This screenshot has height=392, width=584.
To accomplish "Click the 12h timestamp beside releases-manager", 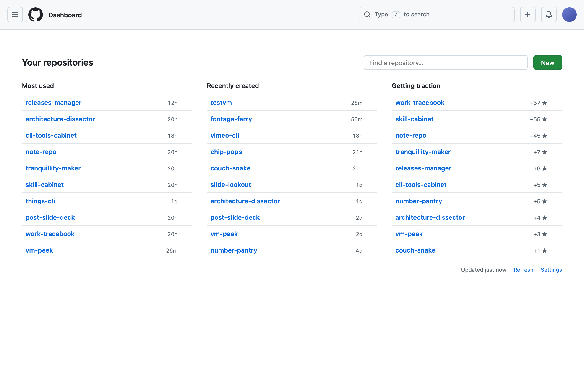I will point(172,103).
